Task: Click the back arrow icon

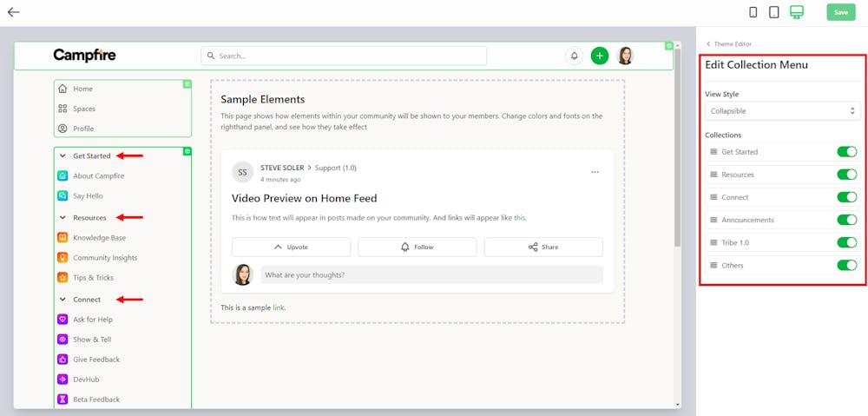Action: [13, 12]
